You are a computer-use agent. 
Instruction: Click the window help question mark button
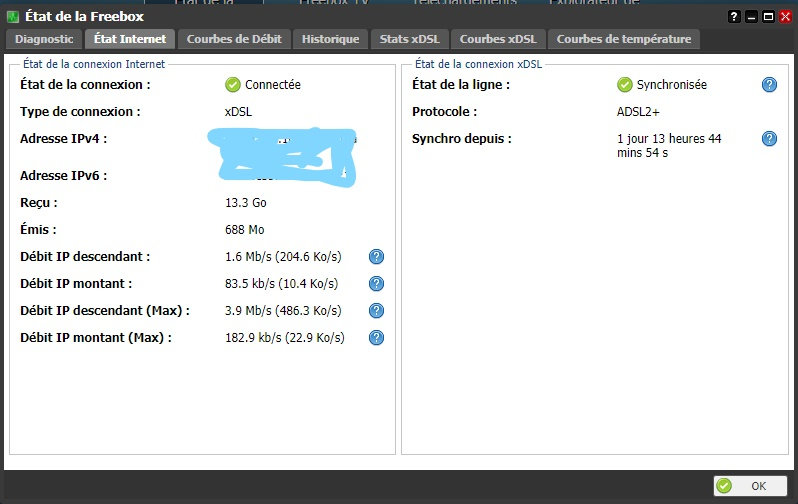tap(733, 17)
